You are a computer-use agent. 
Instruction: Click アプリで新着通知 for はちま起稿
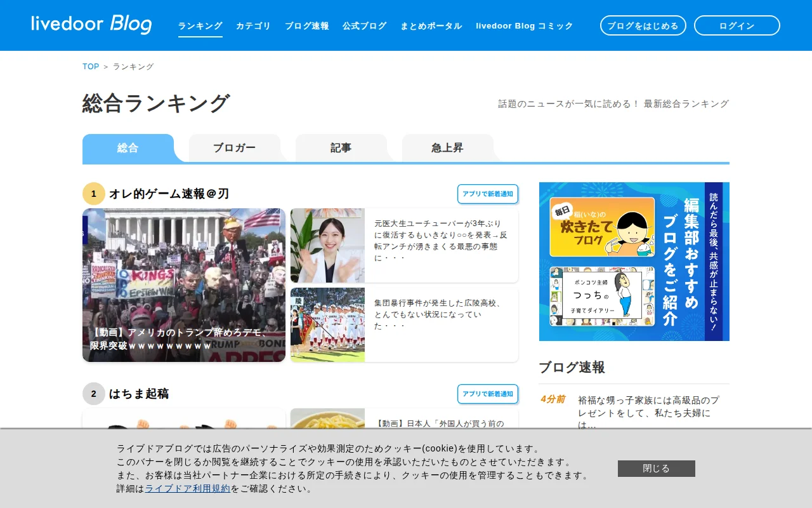[x=488, y=394]
